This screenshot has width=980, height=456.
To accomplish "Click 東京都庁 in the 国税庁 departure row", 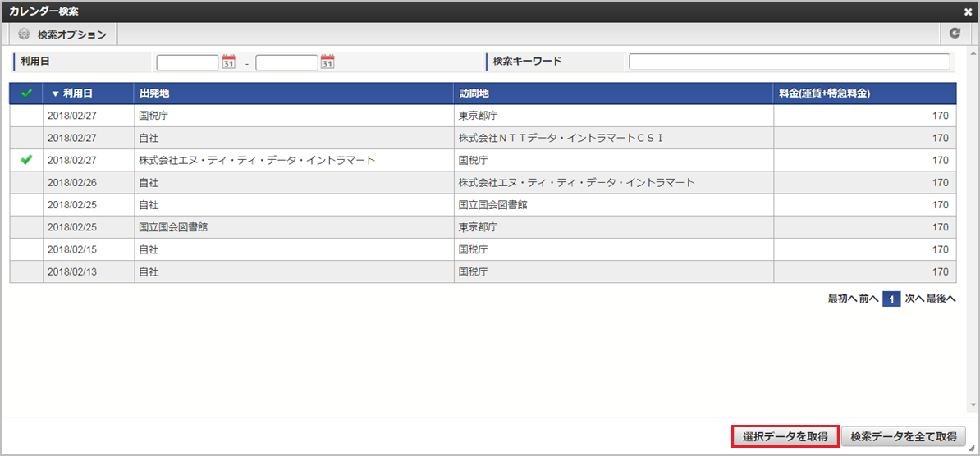I will [x=479, y=116].
